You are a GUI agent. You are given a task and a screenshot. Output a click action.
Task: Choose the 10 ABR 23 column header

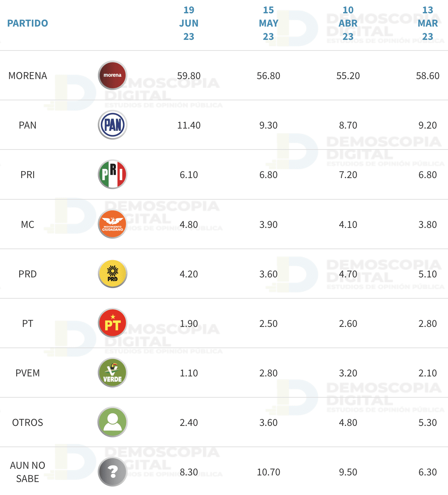tap(348, 23)
